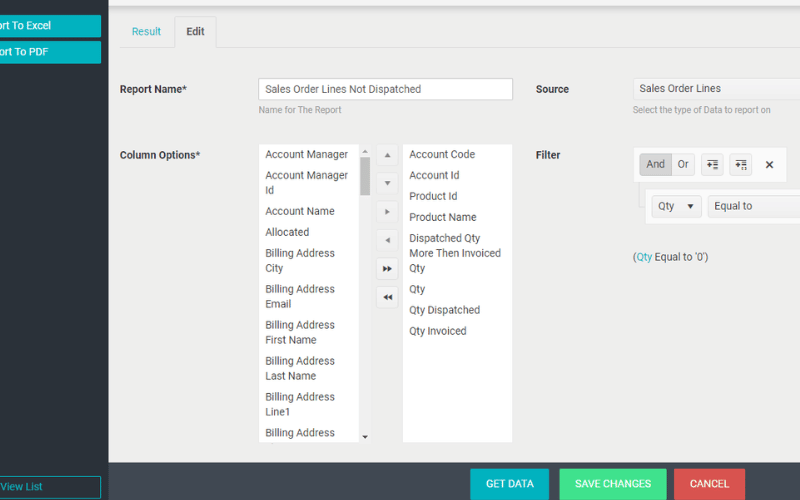Switch to the Result tab

point(146,32)
